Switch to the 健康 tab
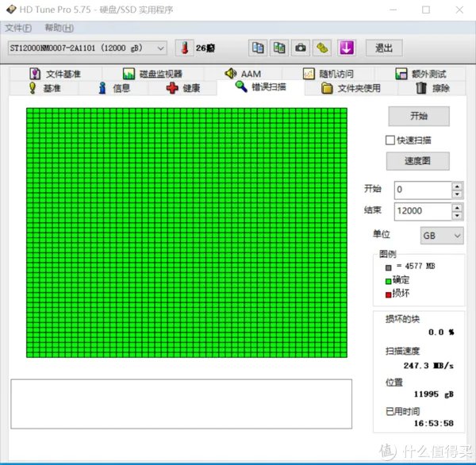 pos(183,88)
